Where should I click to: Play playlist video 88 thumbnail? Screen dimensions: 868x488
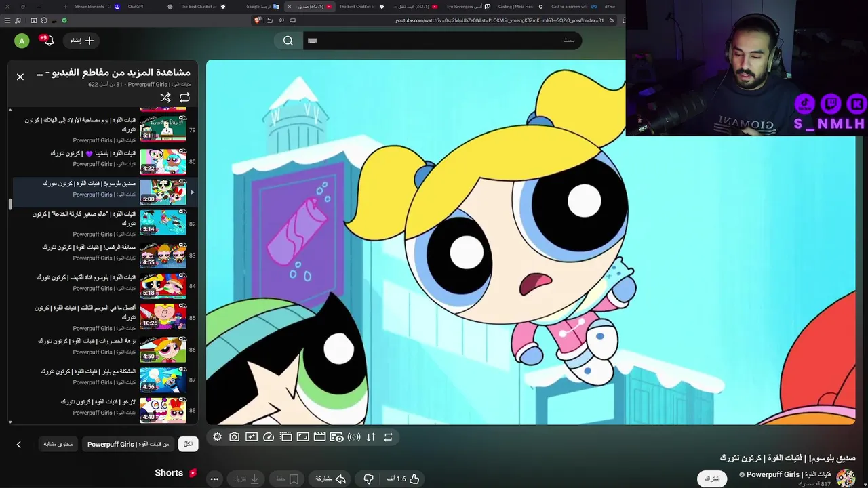(163, 410)
